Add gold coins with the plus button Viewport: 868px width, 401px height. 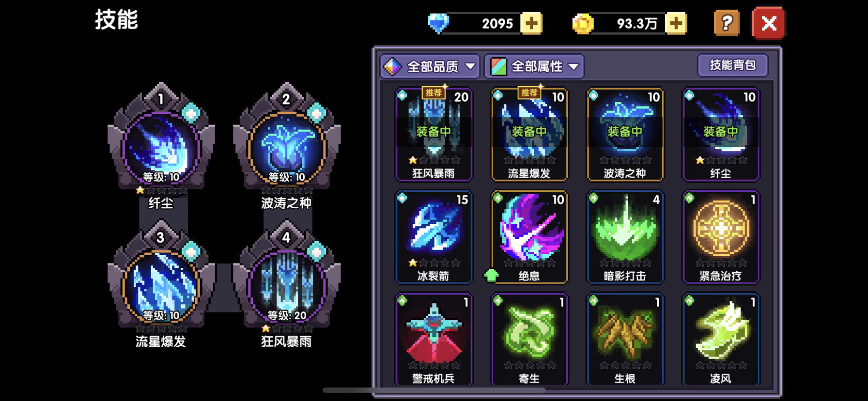pyautogui.click(x=676, y=23)
